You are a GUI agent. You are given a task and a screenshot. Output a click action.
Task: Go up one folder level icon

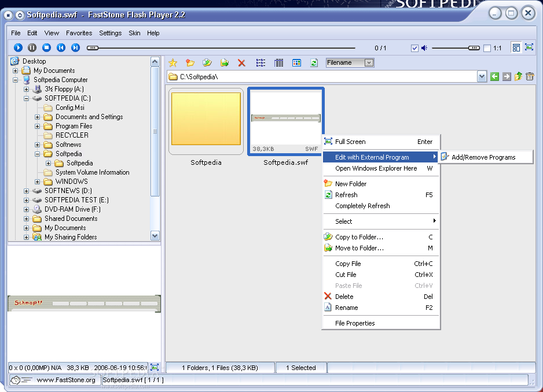[x=518, y=76]
